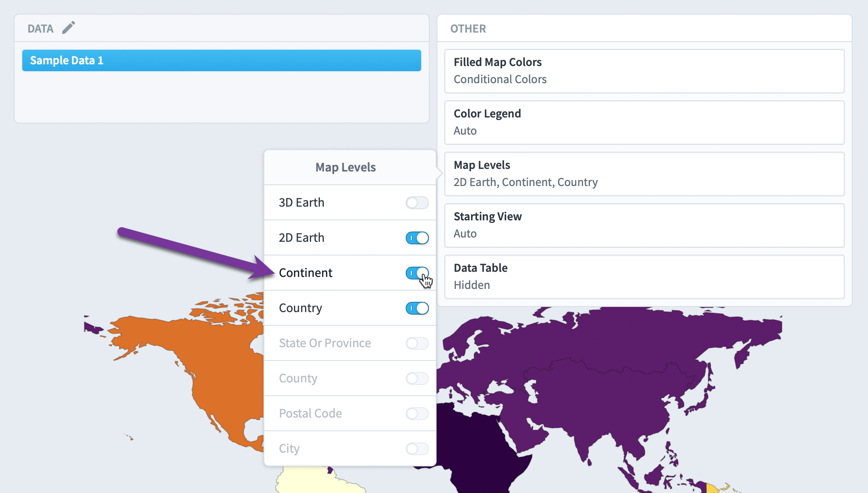Toggle the Postal Code level switch
The image size is (868, 493).
[x=417, y=414]
